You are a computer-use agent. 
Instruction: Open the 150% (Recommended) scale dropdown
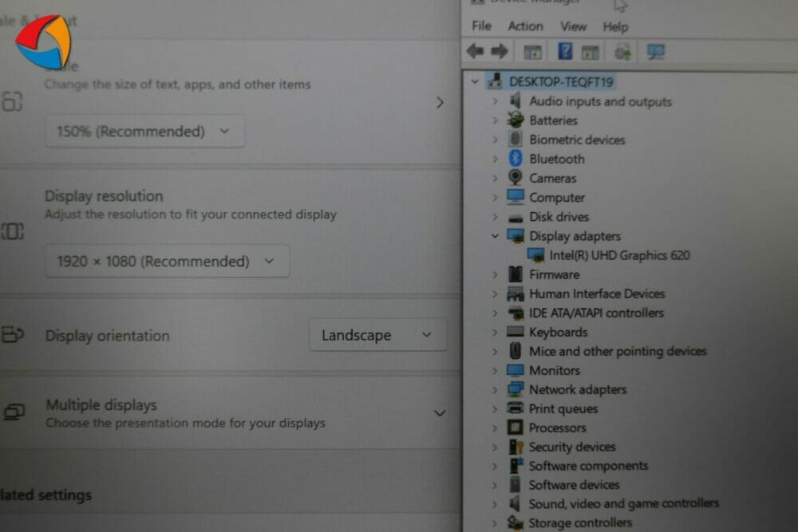coord(144,132)
